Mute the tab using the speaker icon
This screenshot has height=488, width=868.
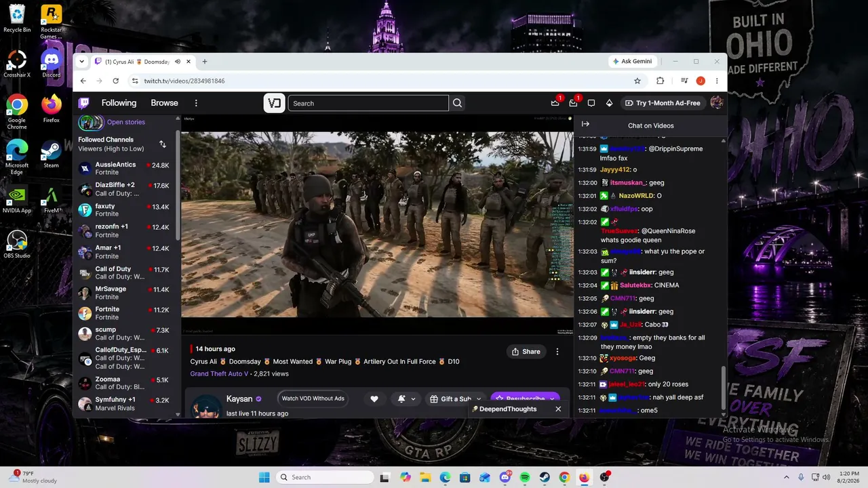point(178,62)
